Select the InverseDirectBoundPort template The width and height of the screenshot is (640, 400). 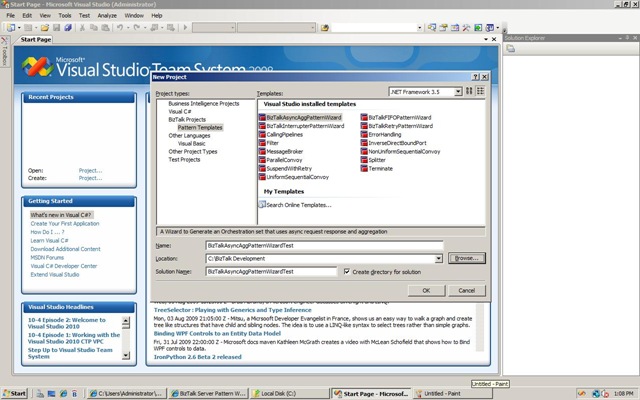coord(393,143)
